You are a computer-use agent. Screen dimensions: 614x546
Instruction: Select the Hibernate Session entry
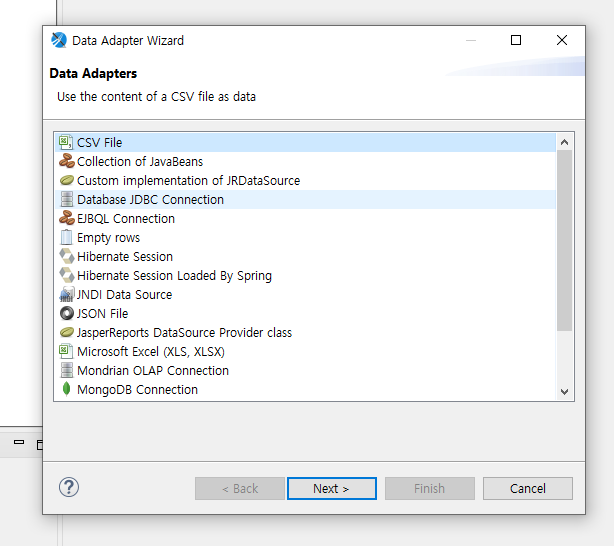[x=305, y=256]
